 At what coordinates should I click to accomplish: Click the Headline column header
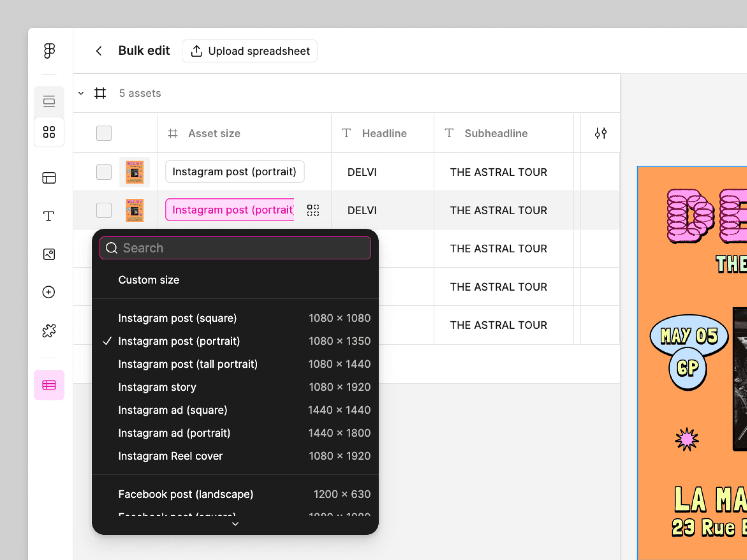pos(382,133)
